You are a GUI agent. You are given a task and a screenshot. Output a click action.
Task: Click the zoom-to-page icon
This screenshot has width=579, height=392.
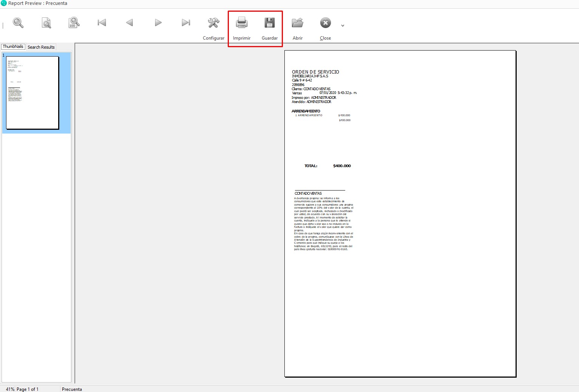coord(46,23)
